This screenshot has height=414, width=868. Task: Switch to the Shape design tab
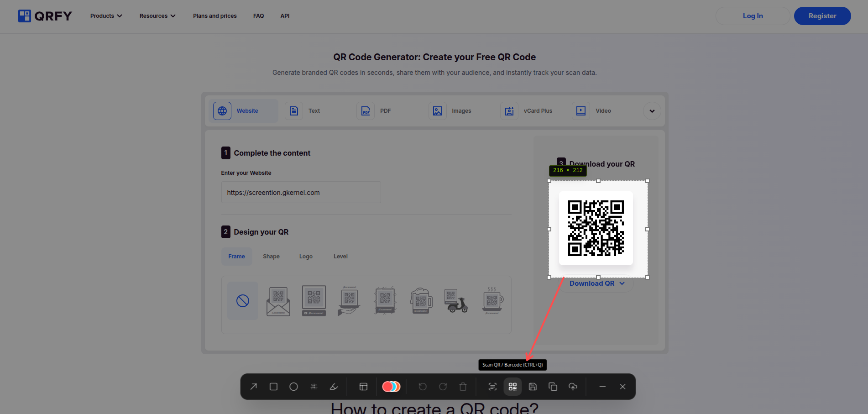coord(271,257)
